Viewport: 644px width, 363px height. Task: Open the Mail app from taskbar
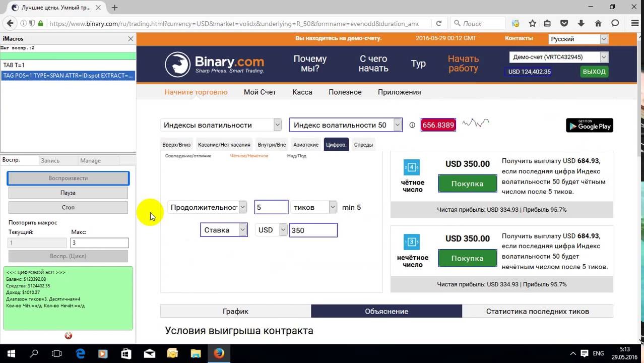coord(149,354)
